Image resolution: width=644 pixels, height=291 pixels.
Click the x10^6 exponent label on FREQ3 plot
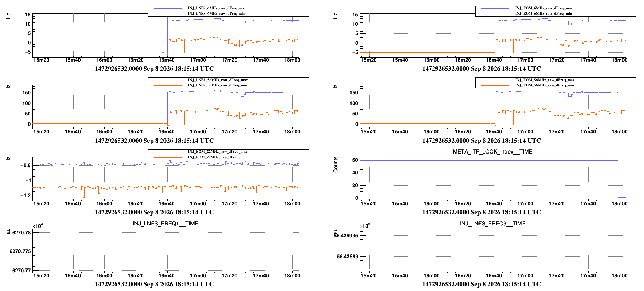click(x=365, y=226)
